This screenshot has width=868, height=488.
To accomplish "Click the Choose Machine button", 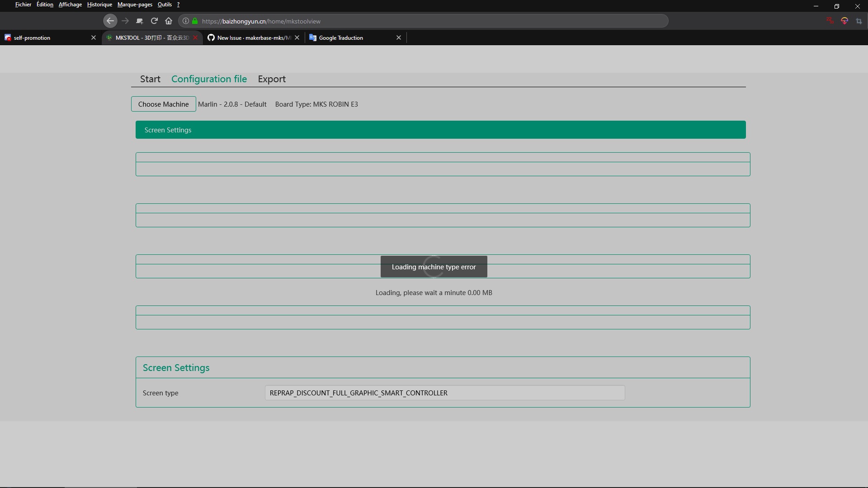I will [x=163, y=104].
